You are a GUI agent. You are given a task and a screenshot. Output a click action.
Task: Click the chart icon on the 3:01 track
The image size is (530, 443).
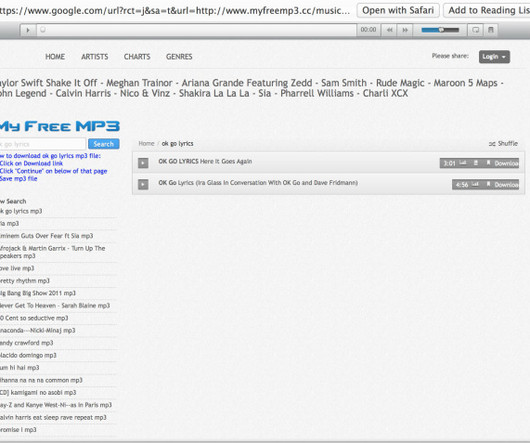click(x=463, y=163)
